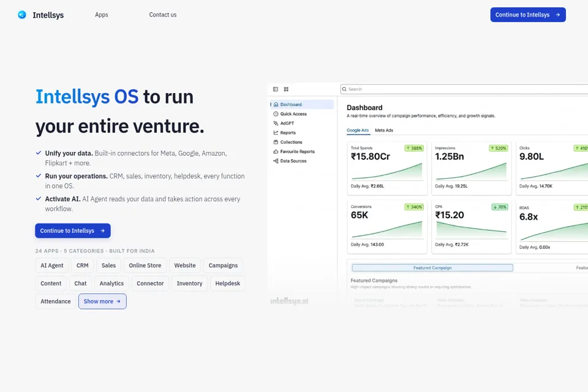Click the Dashboard home icon
This screenshot has height=392, width=588.
[x=276, y=104]
